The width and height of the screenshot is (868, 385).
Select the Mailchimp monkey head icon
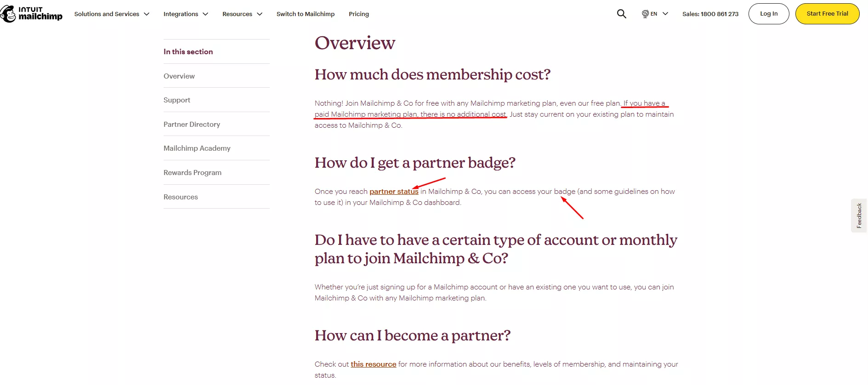[9, 14]
